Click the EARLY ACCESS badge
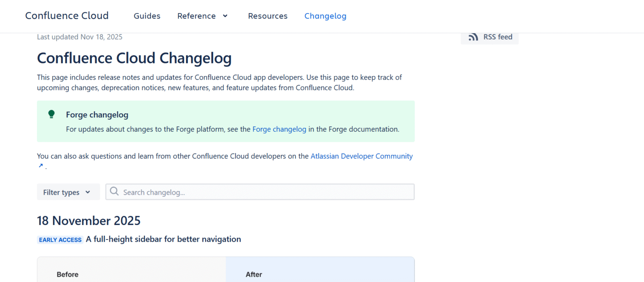 [60, 239]
